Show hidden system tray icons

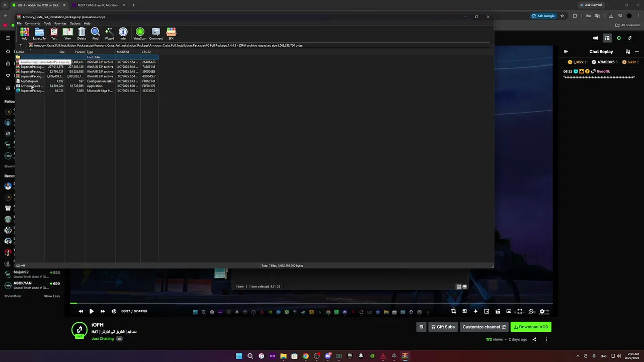click(x=578, y=356)
